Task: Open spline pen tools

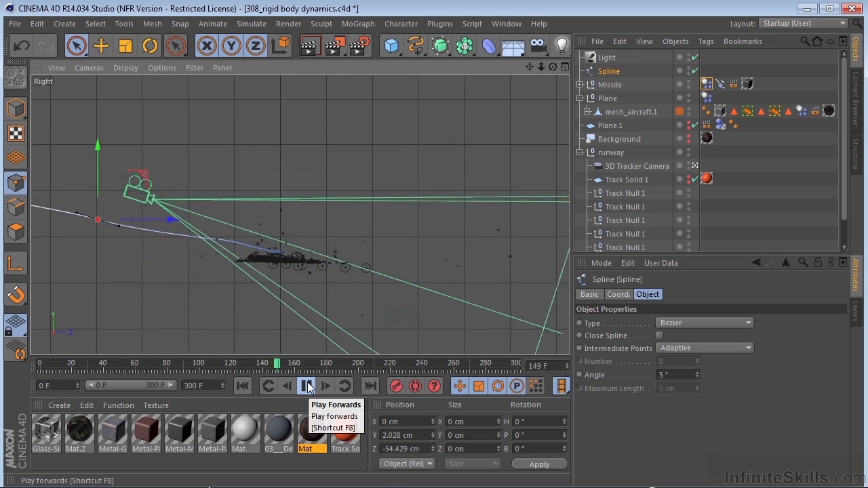Action: [416, 45]
